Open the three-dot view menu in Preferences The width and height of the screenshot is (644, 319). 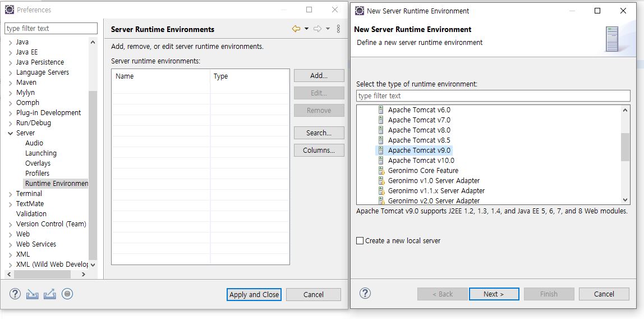tap(338, 29)
